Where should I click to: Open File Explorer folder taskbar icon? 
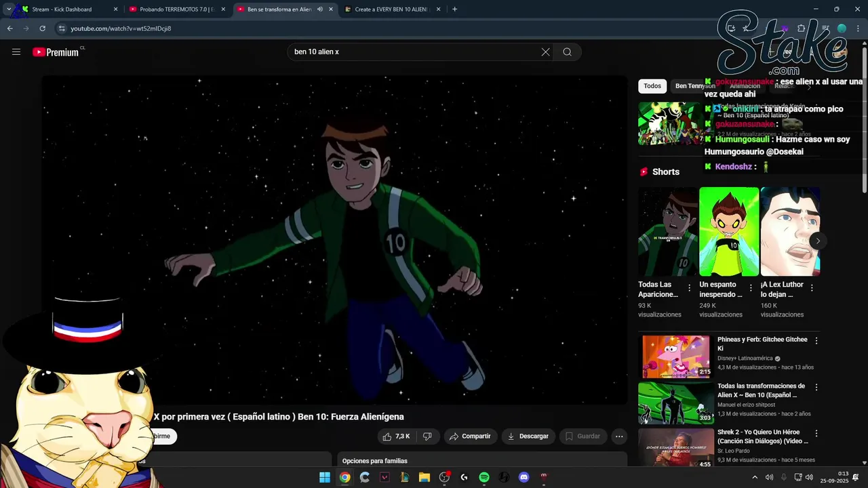pos(425,477)
